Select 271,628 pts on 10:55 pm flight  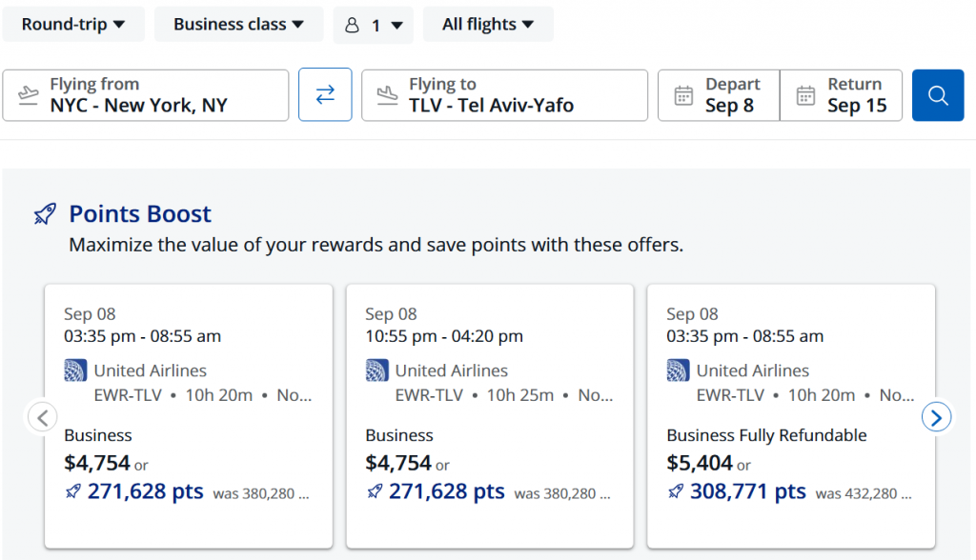[447, 491]
